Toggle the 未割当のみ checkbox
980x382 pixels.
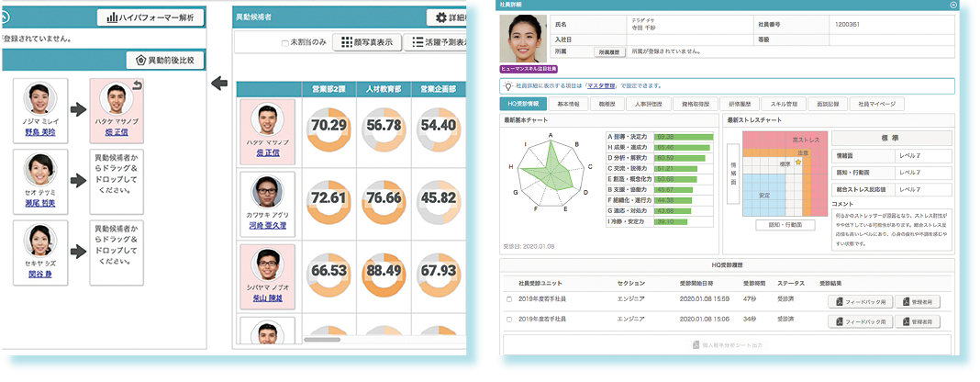[x=285, y=43]
